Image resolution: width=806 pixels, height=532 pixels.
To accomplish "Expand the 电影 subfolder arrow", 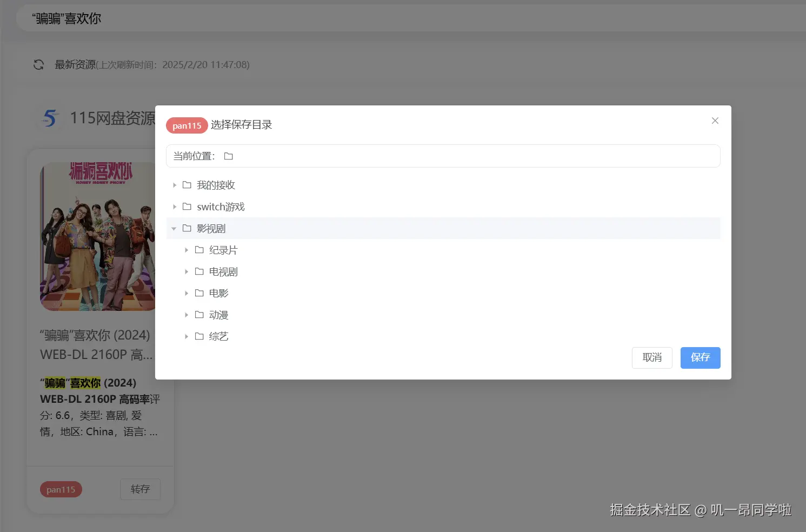I will click(186, 293).
